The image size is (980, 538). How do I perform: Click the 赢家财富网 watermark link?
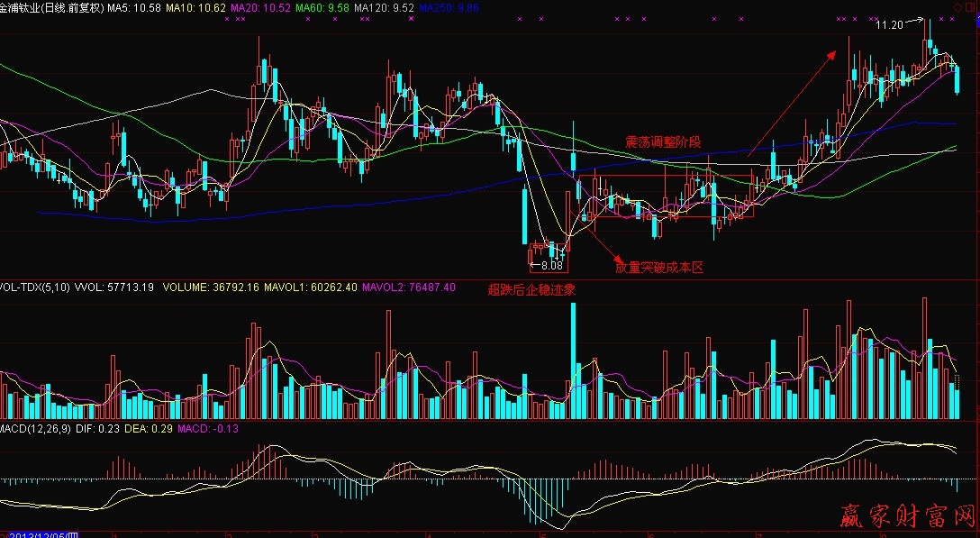[907, 516]
